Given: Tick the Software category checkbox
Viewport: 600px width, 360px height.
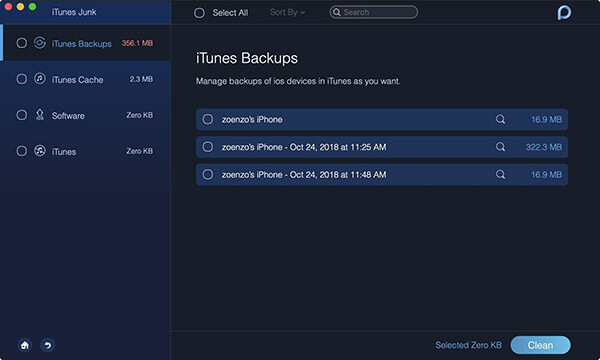Looking at the screenshot, I should [x=22, y=115].
